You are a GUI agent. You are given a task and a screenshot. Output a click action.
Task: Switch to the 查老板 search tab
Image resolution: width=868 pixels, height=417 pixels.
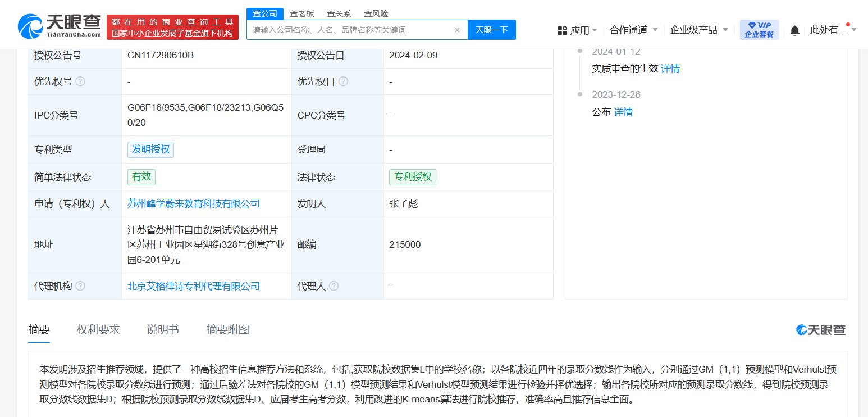coord(302,13)
